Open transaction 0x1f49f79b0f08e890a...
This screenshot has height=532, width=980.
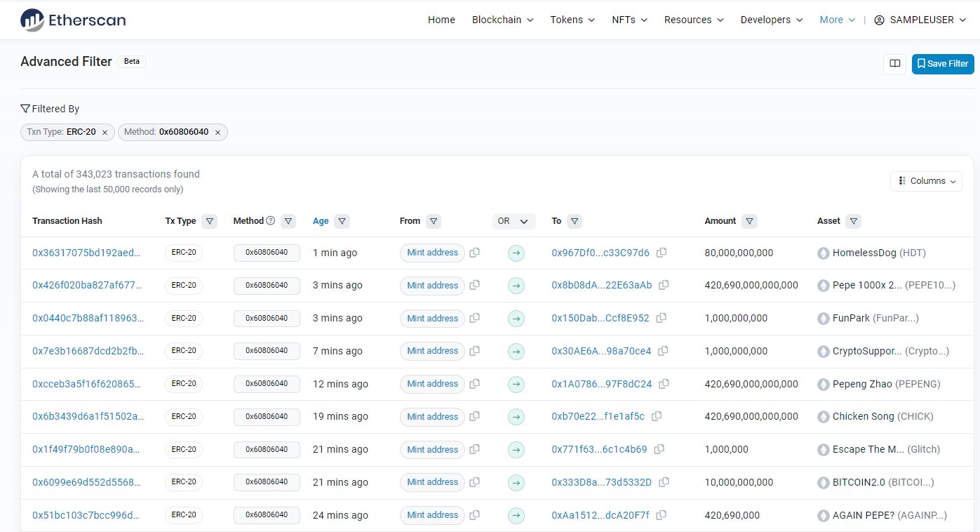86,449
